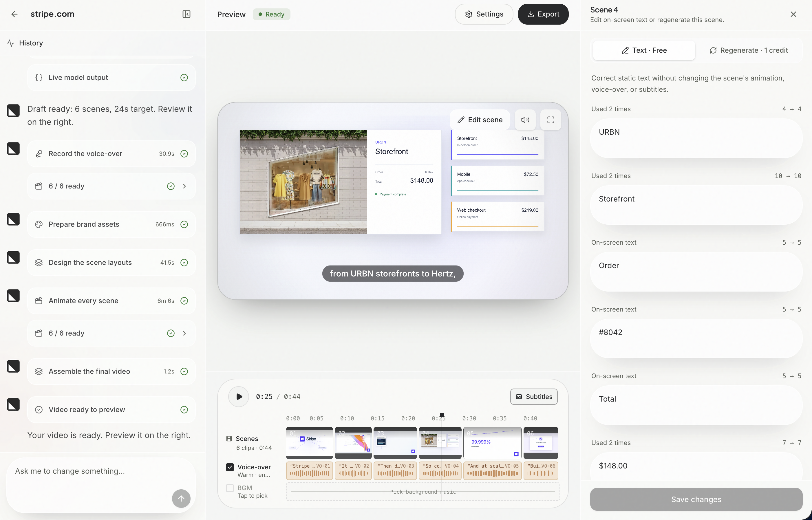
Task: Click the History activity icon
Action: point(10,43)
